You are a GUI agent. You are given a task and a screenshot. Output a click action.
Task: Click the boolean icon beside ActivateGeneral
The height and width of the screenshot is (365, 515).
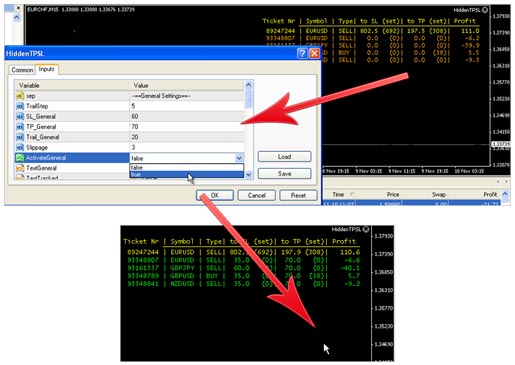point(20,158)
